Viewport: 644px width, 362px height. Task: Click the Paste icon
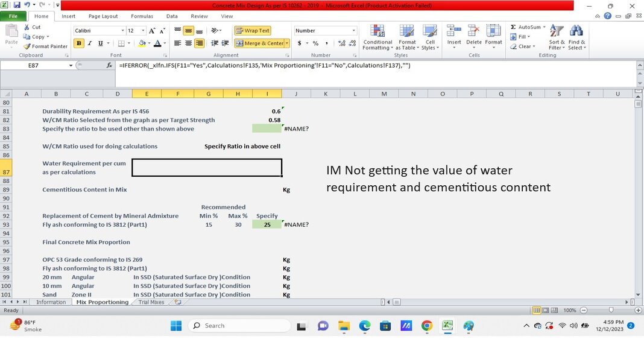pos(11,34)
